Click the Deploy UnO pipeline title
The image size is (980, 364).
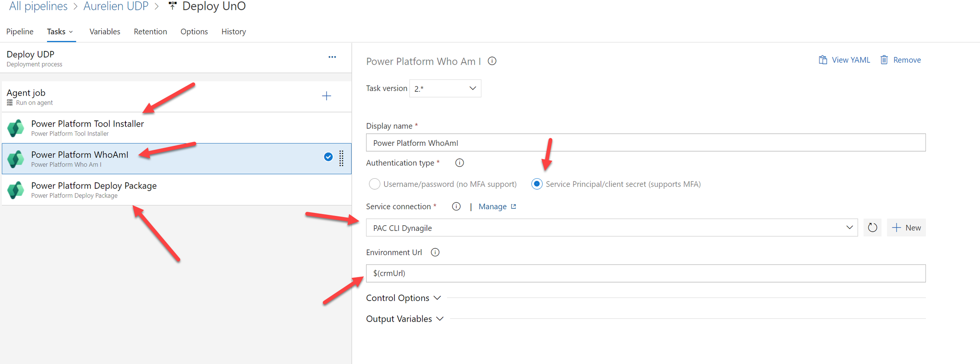point(214,6)
